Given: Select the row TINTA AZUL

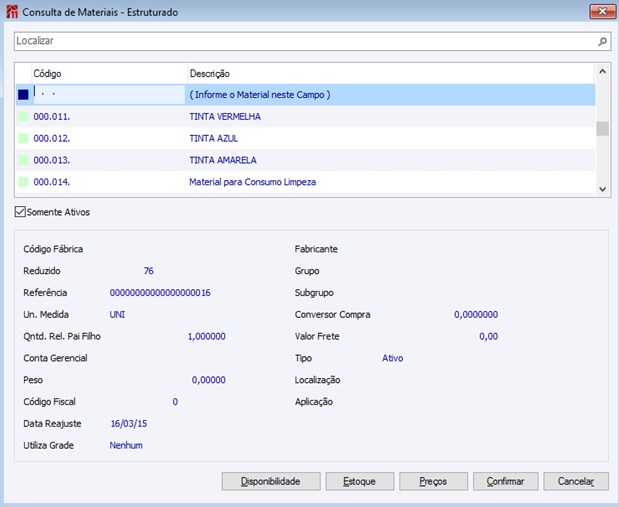Looking at the screenshot, I should [306, 138].
